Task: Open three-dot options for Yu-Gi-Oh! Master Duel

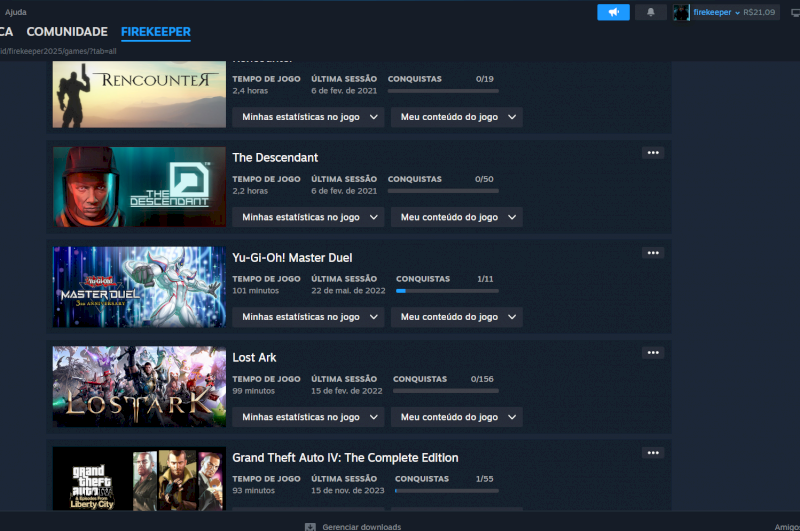Action: pyautogui.click(x=653, y=253)
